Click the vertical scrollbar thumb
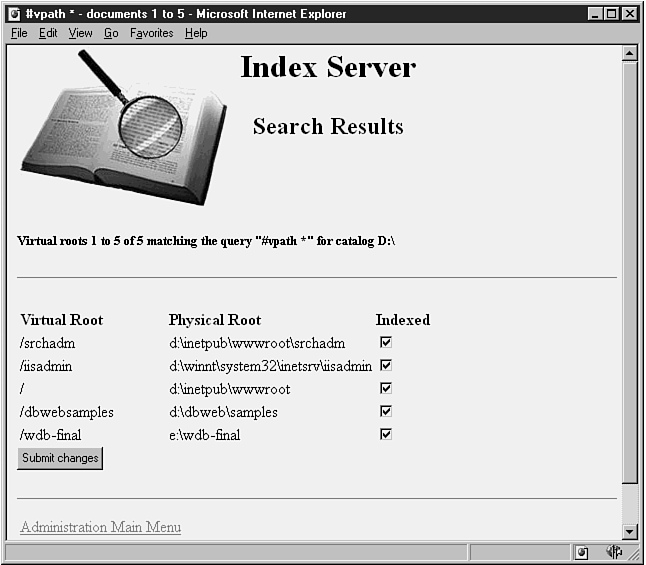Screen dimensions: 646x565 (630, 270)
